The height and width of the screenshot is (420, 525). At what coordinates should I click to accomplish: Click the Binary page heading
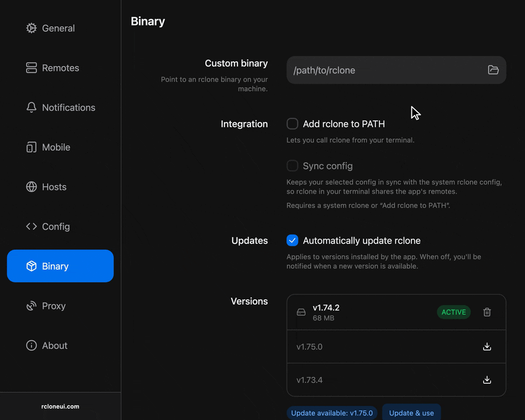[148, 21]
